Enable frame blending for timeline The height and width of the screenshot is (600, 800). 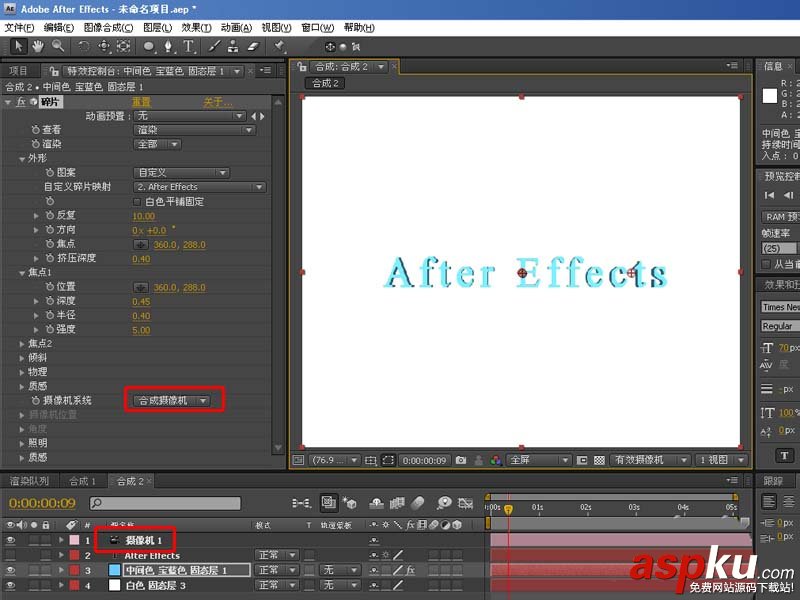pos(397,503)
